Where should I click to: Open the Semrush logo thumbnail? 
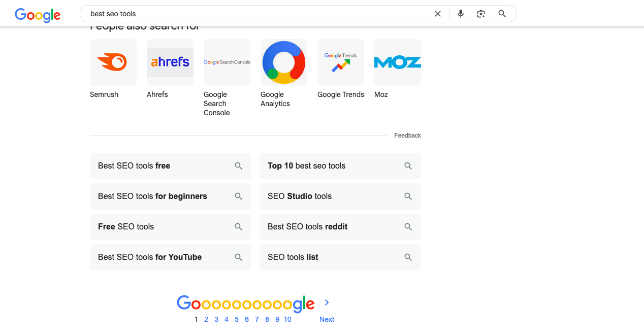[113, 62]
